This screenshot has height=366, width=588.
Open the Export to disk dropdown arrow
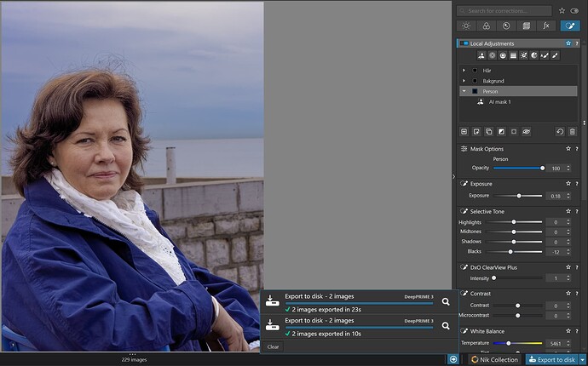point(582,360)
